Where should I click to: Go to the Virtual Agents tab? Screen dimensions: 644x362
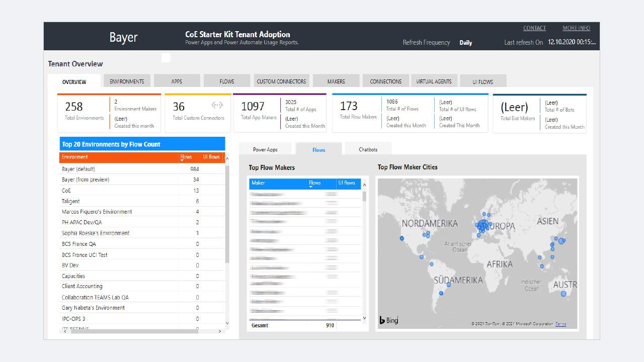click(434, 81)
